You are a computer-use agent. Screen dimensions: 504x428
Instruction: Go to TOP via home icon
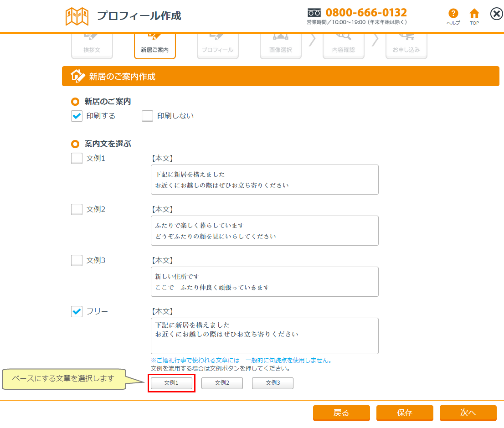coord(474,16)
